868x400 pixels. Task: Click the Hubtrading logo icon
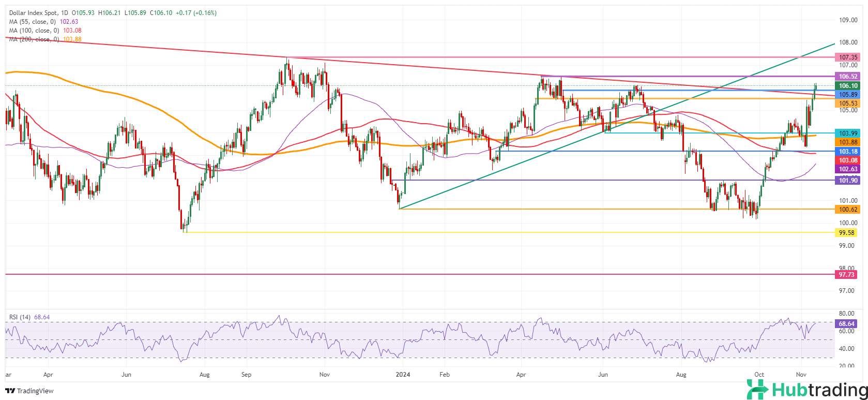[757, 389]
